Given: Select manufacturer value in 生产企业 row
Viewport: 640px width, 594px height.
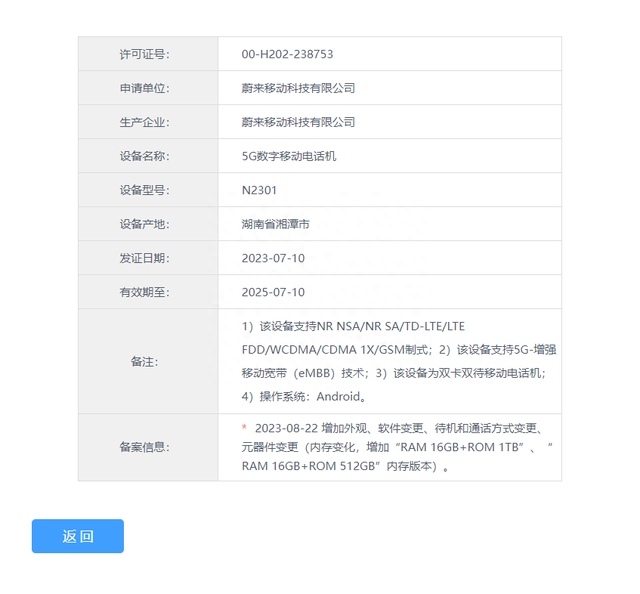Looking at the screenshot, I should click(298, 122).
